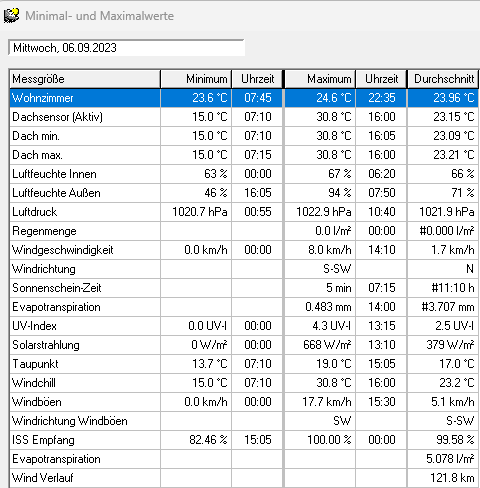
Task: Select the Regenmenge row
Action: (244, 231)
